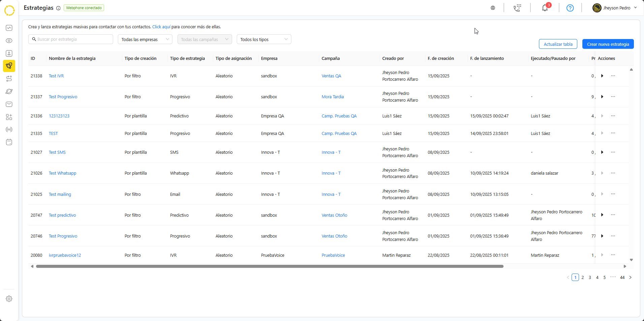Click the info icon beside Estrategias

tap(58, 8)
